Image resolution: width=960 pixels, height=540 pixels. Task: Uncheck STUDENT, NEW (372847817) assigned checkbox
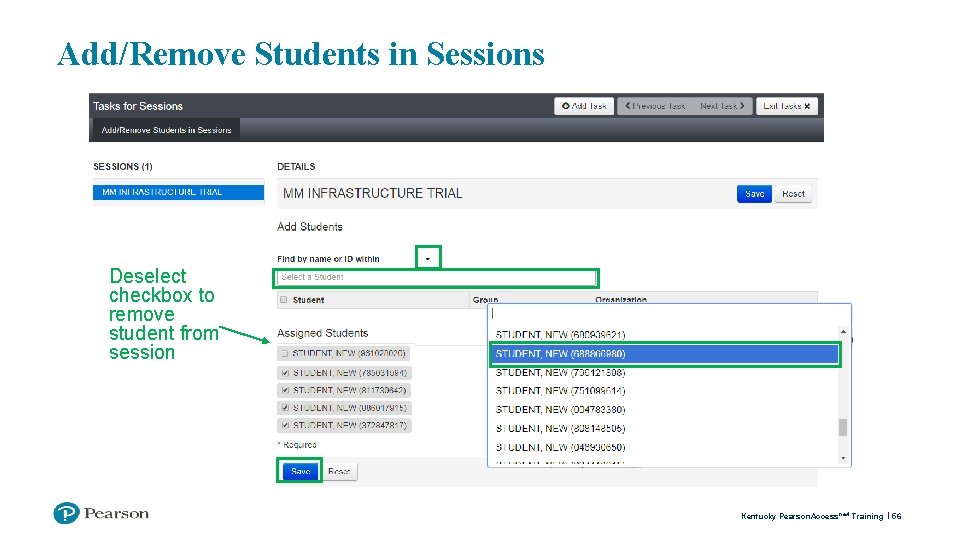coord(285,425)
